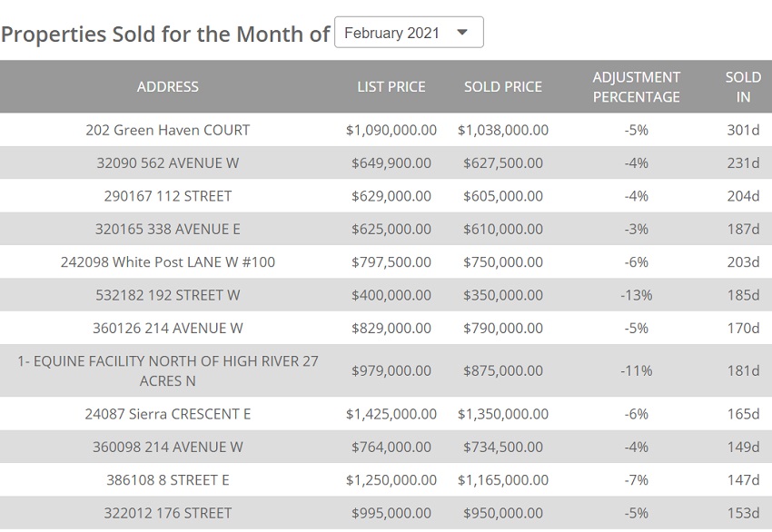
Task: Click the $1,038,000.00 sold price cell
Action: (x=502, y=130)
